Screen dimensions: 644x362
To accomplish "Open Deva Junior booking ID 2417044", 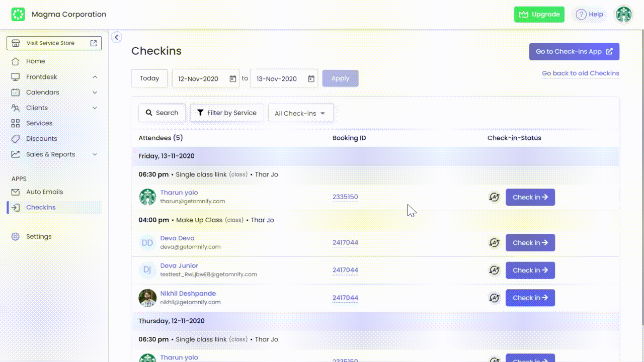I will [x=345, y=270].
